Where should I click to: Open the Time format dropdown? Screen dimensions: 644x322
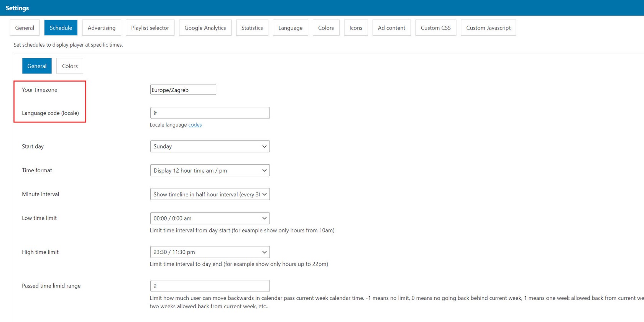210,170
